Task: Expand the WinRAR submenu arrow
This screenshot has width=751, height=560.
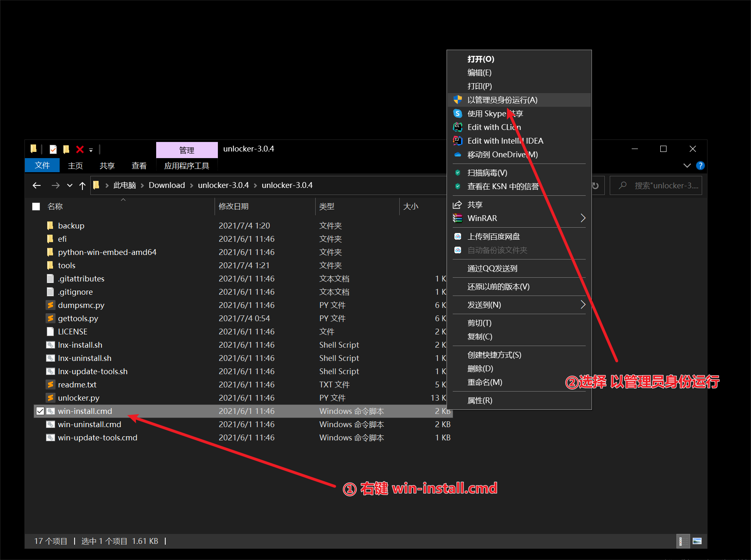Action: (x=583, y=218)
